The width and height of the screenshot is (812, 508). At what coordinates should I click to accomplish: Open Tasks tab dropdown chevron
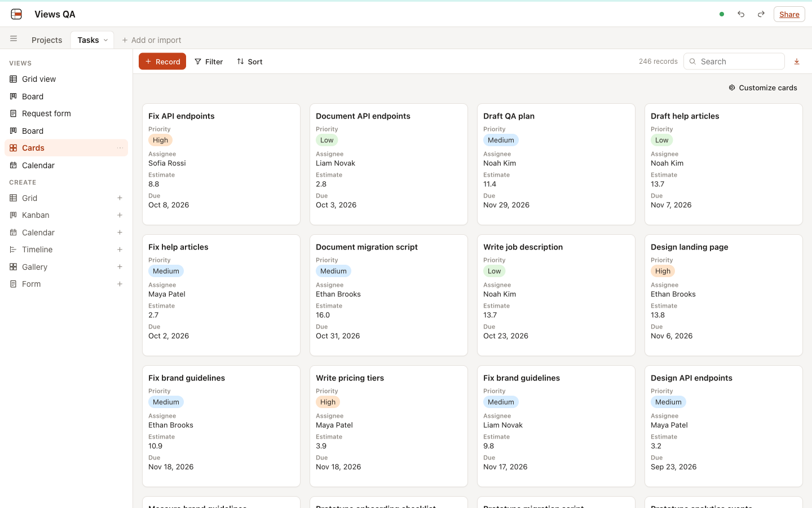(x=105, y=40)
